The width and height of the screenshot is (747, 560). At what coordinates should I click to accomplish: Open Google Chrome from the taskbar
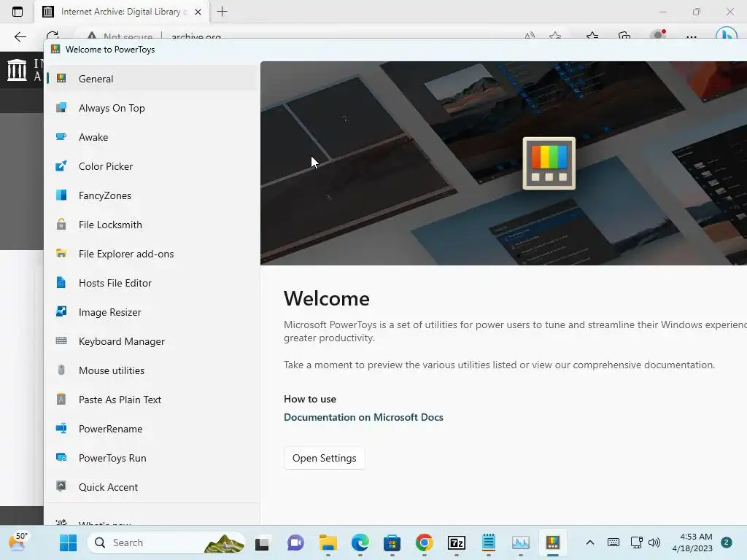(424, 542)
